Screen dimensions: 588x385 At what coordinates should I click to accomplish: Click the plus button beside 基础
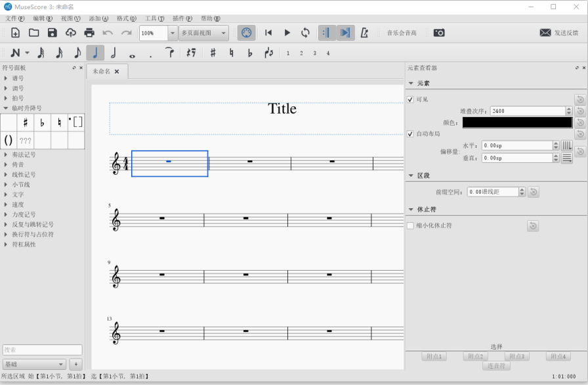(75, 364)
